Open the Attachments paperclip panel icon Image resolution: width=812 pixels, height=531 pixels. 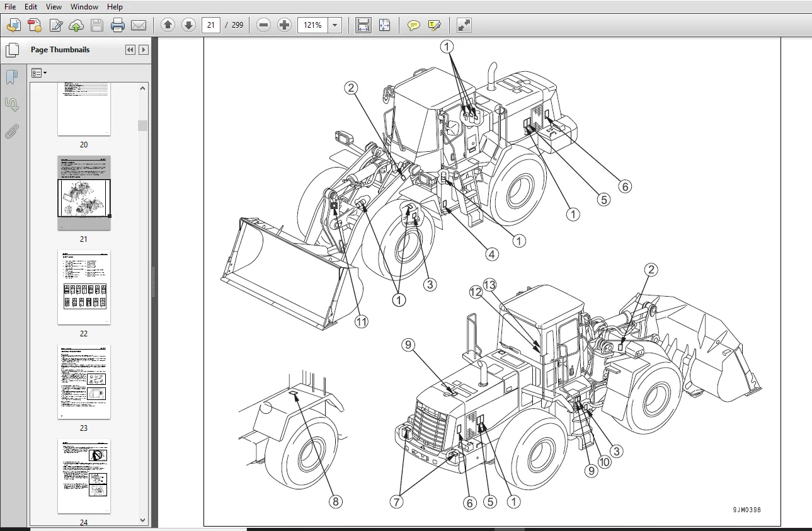(x=11, y=132)
